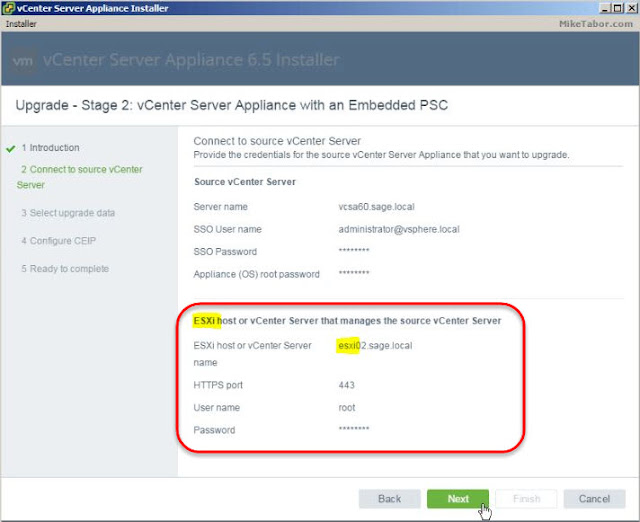Click Appliance (OS) root password field
The height and width of the screenshot is (522, 640).
(354, 273)
